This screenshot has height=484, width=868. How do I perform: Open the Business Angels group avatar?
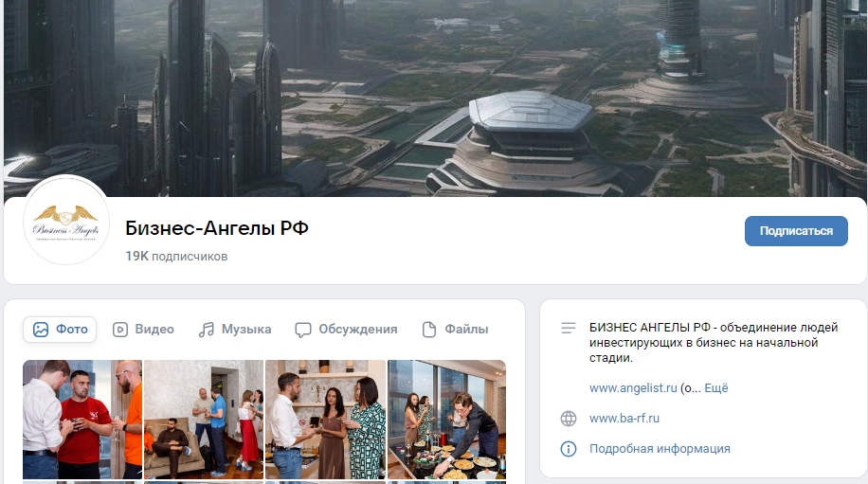click(x=66, y=220)
